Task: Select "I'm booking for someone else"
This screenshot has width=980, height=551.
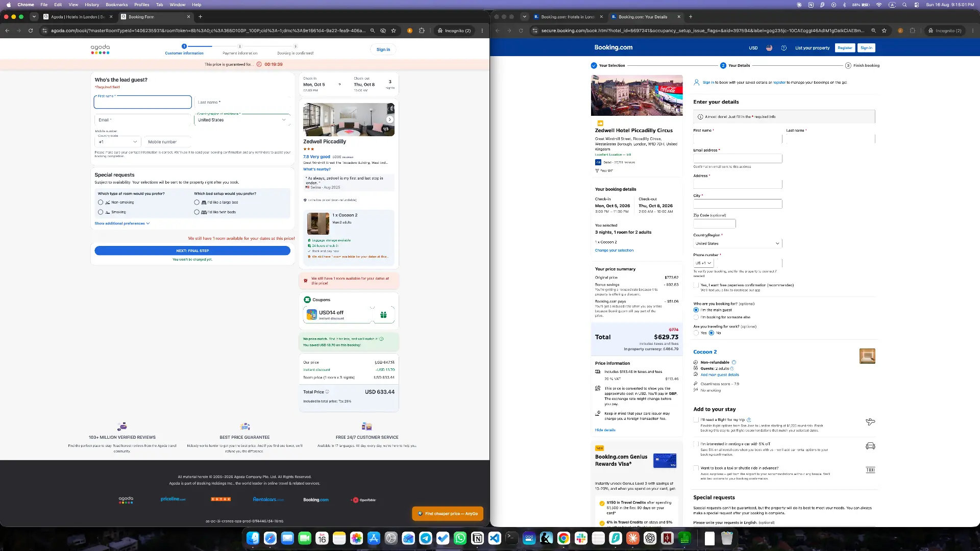Action: click(696, 317)
